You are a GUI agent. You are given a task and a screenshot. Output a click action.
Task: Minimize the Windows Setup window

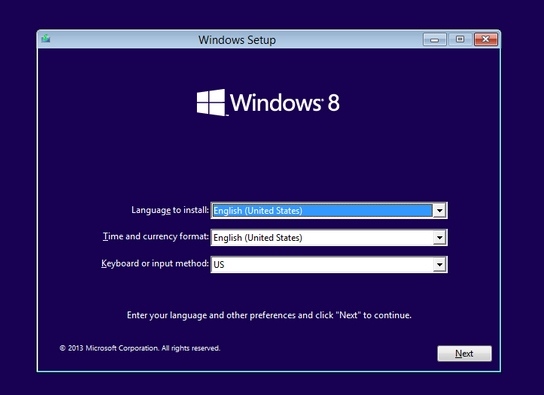(434, 40)
